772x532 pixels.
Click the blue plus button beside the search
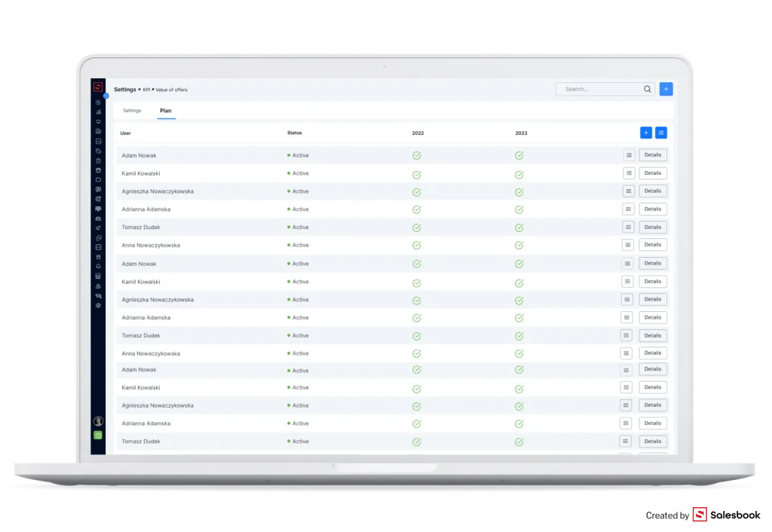click(x=666, y=89)
